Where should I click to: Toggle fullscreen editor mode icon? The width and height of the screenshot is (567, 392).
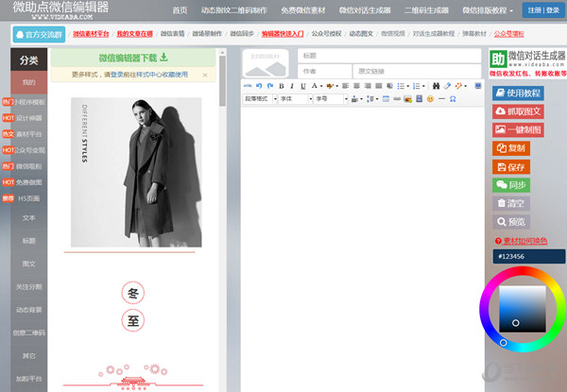click(478, 86)
